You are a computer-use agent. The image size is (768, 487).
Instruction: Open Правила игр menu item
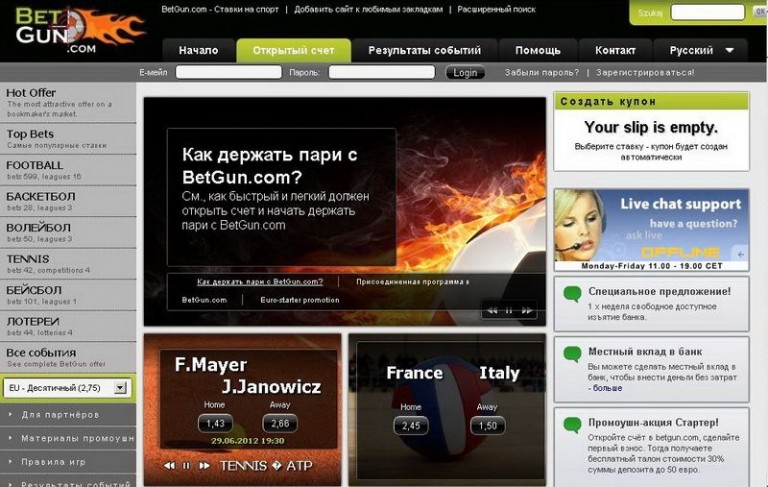coord(68,461)
